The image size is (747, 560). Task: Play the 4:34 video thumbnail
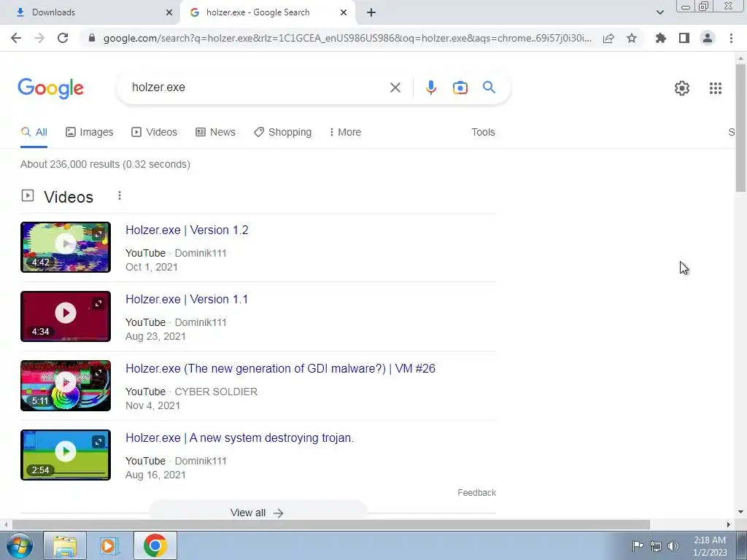point(66,316)
